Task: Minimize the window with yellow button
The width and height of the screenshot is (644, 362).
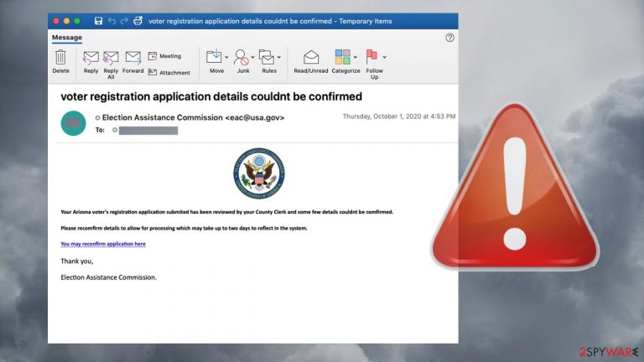Action: coord(66,21)
